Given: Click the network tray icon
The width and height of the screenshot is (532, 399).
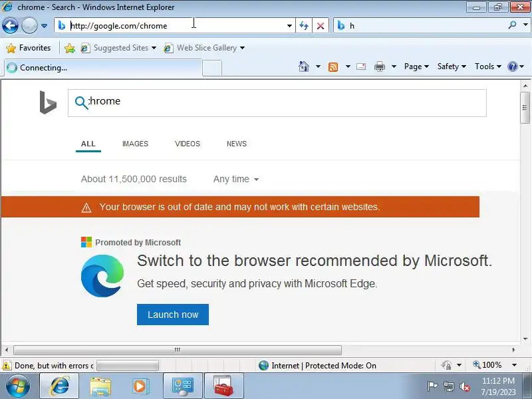Looking at the screenshot, I should [448, 386].
